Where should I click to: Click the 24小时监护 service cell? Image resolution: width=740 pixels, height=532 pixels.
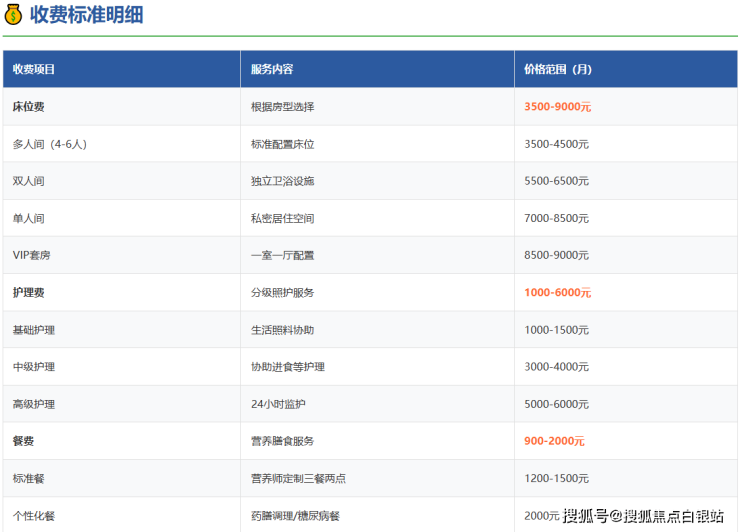tap(278, 404)
